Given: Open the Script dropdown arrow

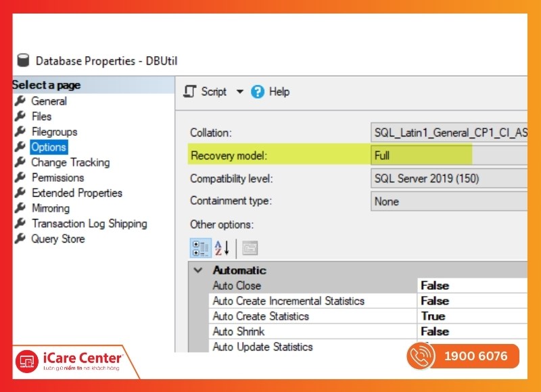Looking at the screenshot, I should pos(240,92).
